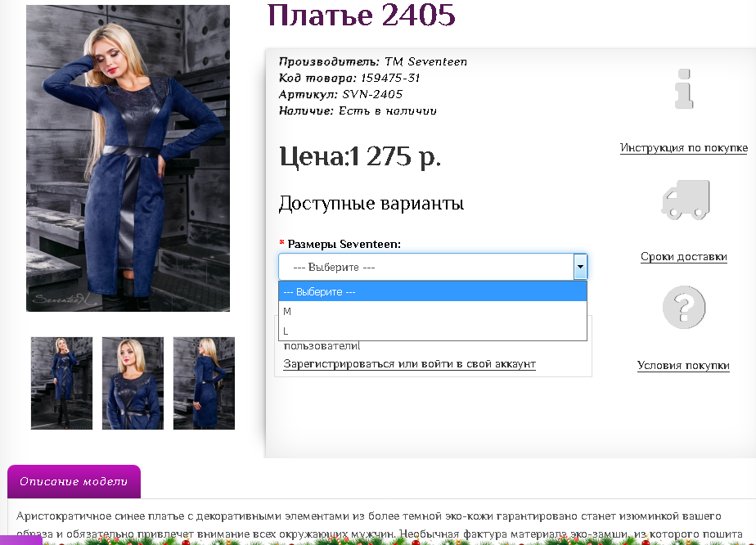Image resolution: width=756 pixels, height=545 pixels.
Task: Click the main dress product photo
Action: point(127,157)
